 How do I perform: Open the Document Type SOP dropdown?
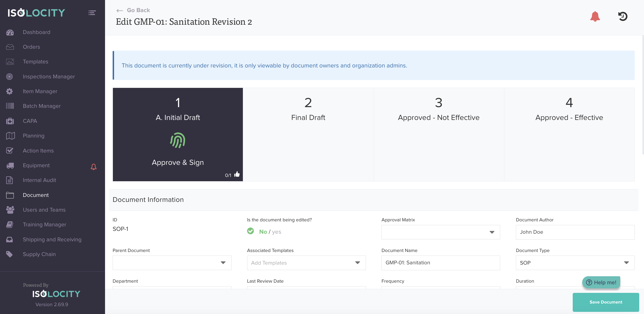click(575, 262)
